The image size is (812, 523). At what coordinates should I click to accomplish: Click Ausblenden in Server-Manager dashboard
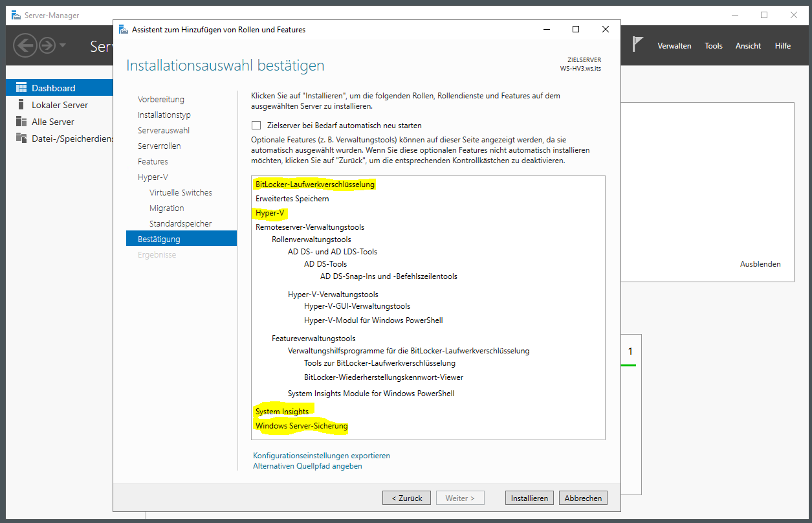(x=760, y=264)
